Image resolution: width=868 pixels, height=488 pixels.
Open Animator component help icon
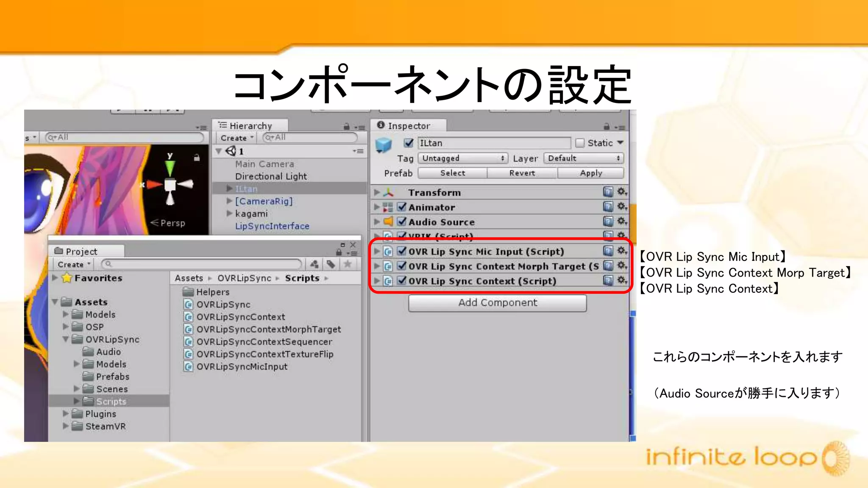point(608,207)
